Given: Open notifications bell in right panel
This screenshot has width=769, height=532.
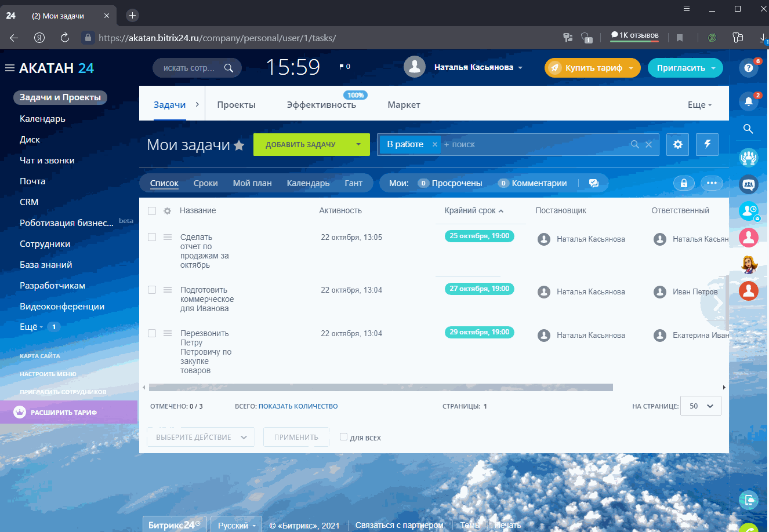Looking at the screenshot, I should pyautogui.click(x=749, y=102).
